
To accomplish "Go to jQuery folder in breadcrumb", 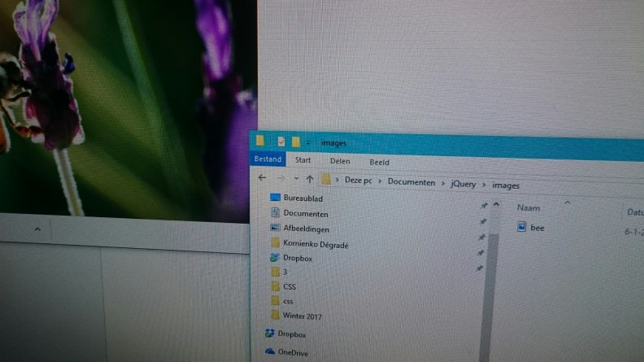I will 463,184.
